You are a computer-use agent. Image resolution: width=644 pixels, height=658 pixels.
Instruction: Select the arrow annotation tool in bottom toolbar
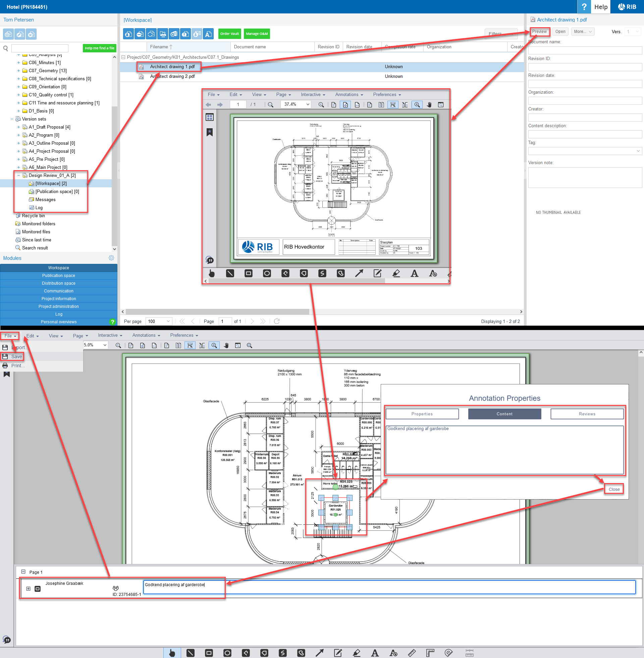(x=320, y=653)
